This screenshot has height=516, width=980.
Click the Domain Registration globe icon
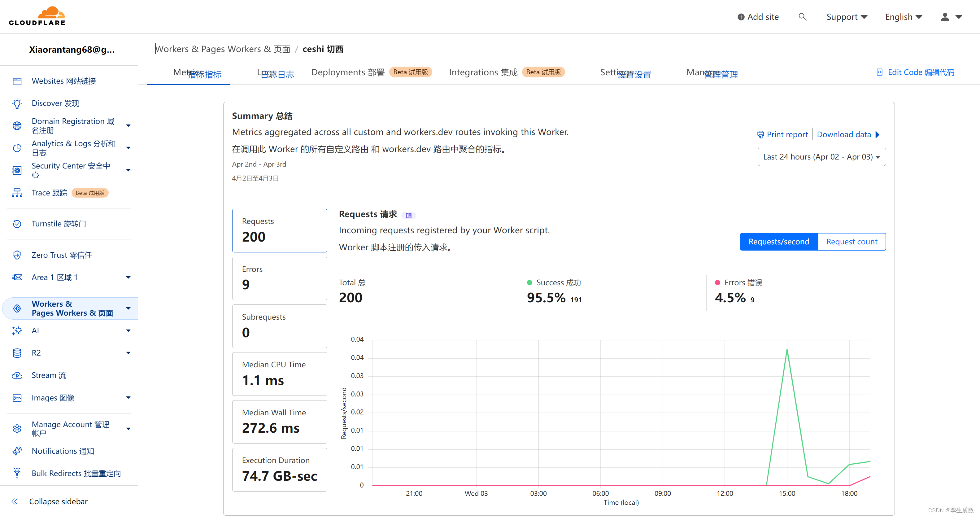coord(17,125)
